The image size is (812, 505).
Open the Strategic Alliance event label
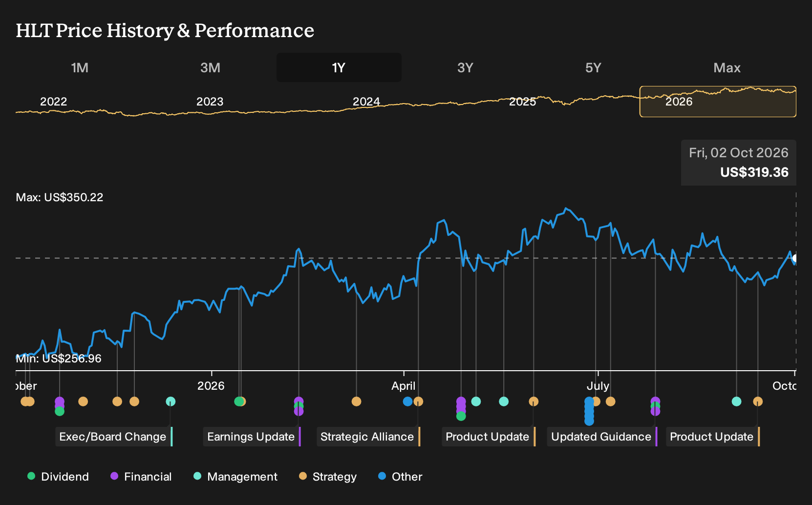point(368,437)
